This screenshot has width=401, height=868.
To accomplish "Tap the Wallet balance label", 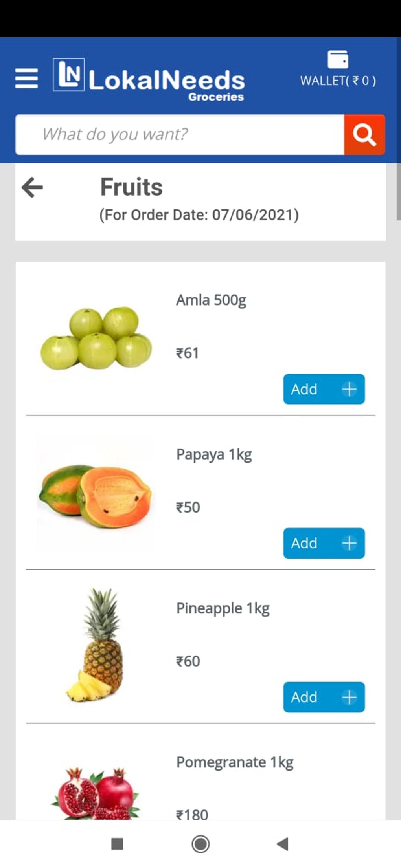I will click(x=338, y=81).
